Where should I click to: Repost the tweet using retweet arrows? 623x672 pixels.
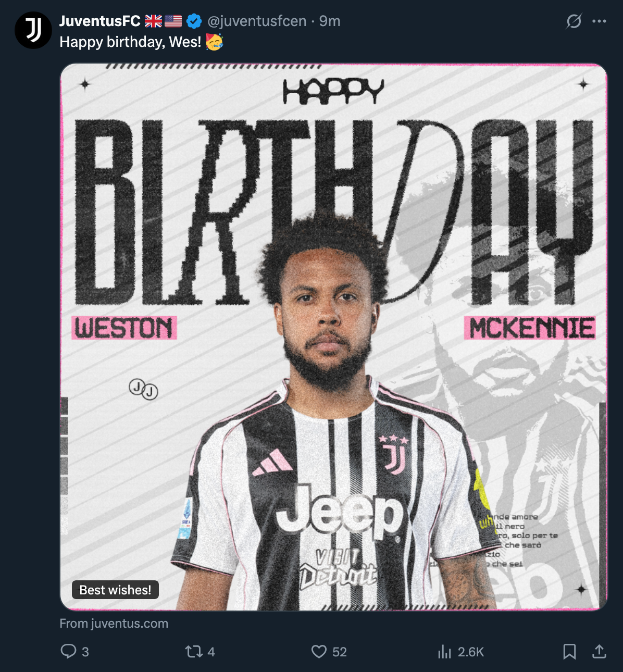click(x=194, y=651)
